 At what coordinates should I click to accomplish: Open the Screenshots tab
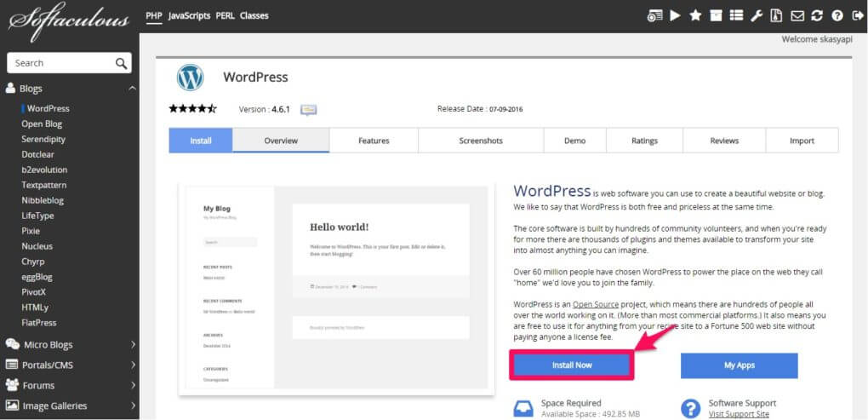[481, 141]
